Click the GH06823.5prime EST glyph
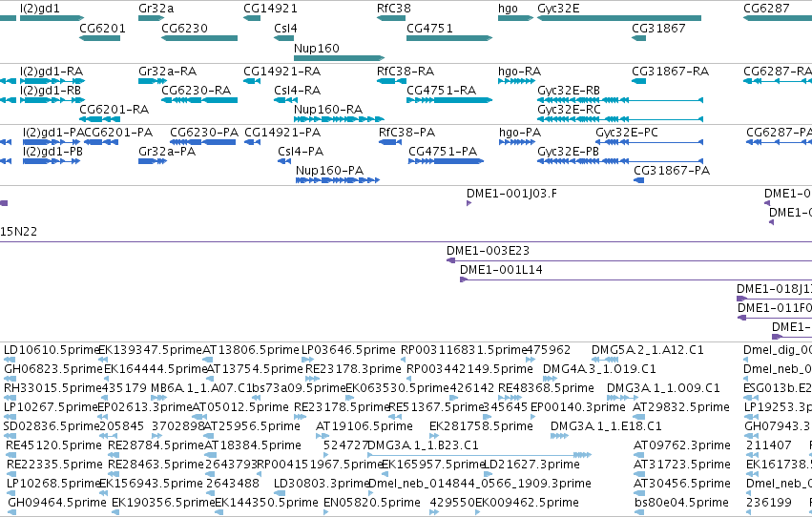Viewport: 812px width, 517px height. click(10, 379)
